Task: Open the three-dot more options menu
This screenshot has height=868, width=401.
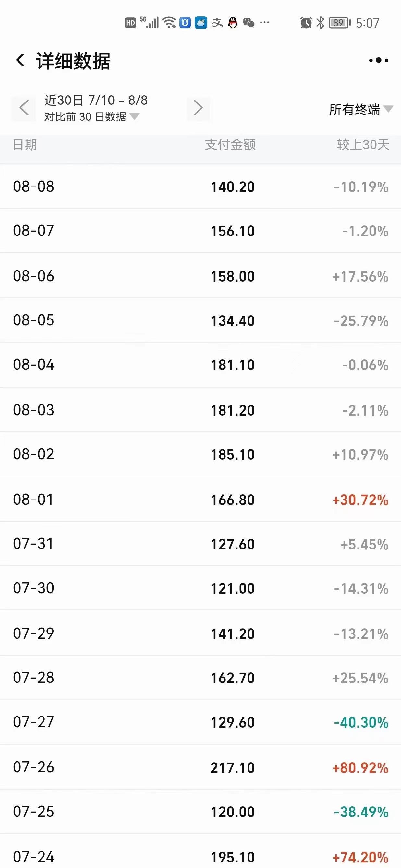Action: click(378, 60)
